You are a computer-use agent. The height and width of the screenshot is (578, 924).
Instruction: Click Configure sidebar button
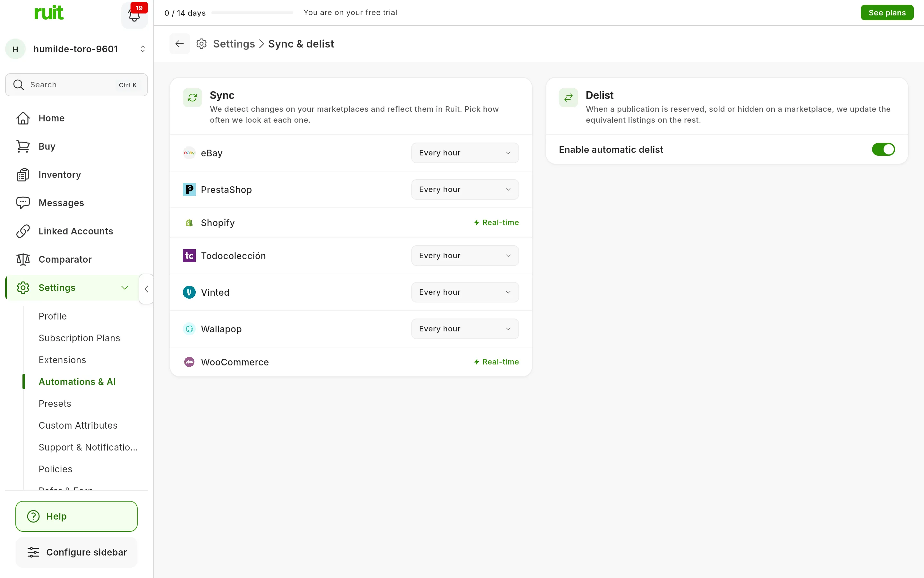point(76,552)
